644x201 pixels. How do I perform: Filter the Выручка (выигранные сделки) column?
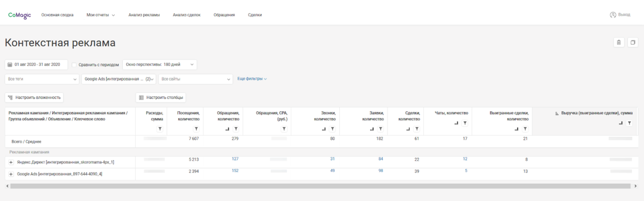point(629,123)
